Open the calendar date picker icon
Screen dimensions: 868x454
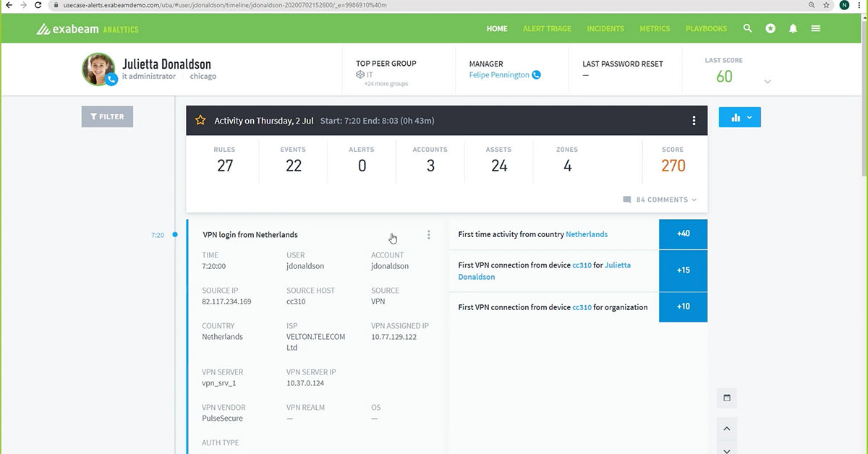tap(727, 398)
